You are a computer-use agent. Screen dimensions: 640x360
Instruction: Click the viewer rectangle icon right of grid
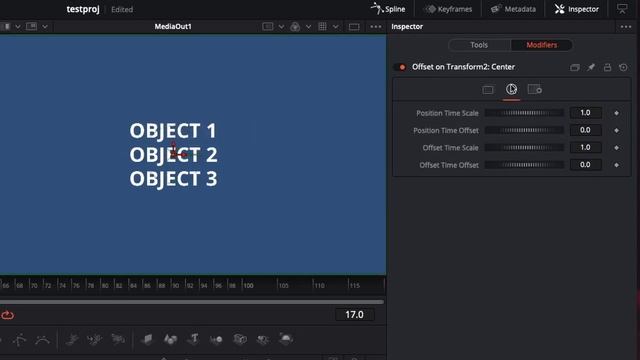[354, 27]
